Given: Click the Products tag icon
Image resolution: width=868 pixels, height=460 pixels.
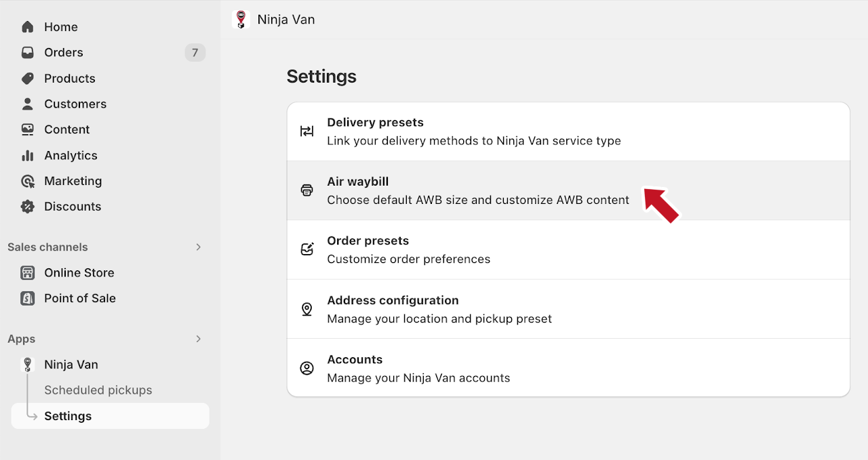Looking at the screenshot, I should point(28,79).
